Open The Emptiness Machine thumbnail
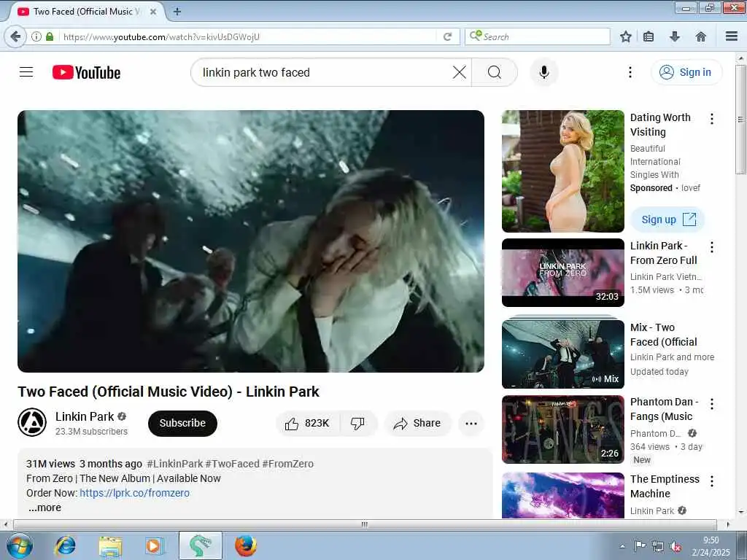 tap(562, 495)
